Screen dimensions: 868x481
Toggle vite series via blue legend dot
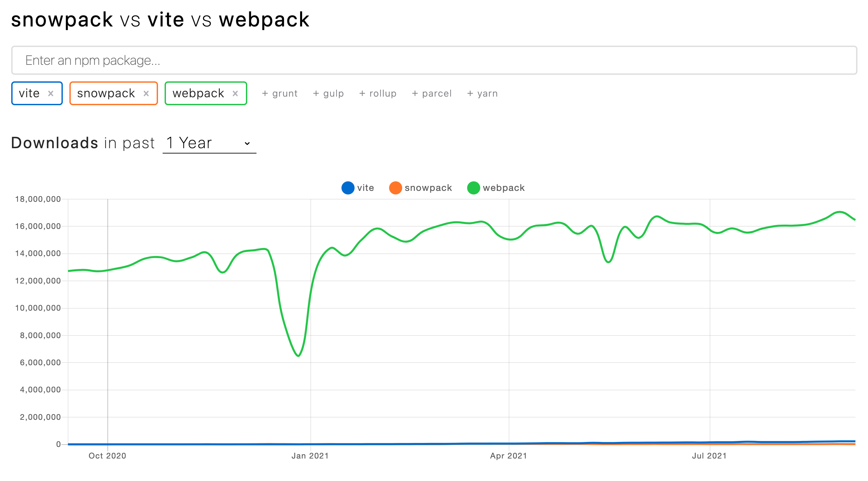coord(348,188)
